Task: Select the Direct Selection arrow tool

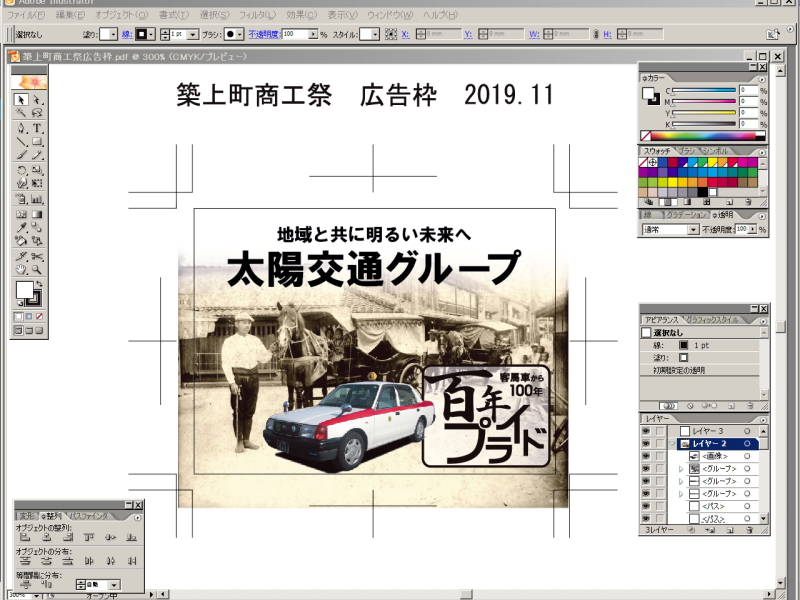Action: [37, 99]
